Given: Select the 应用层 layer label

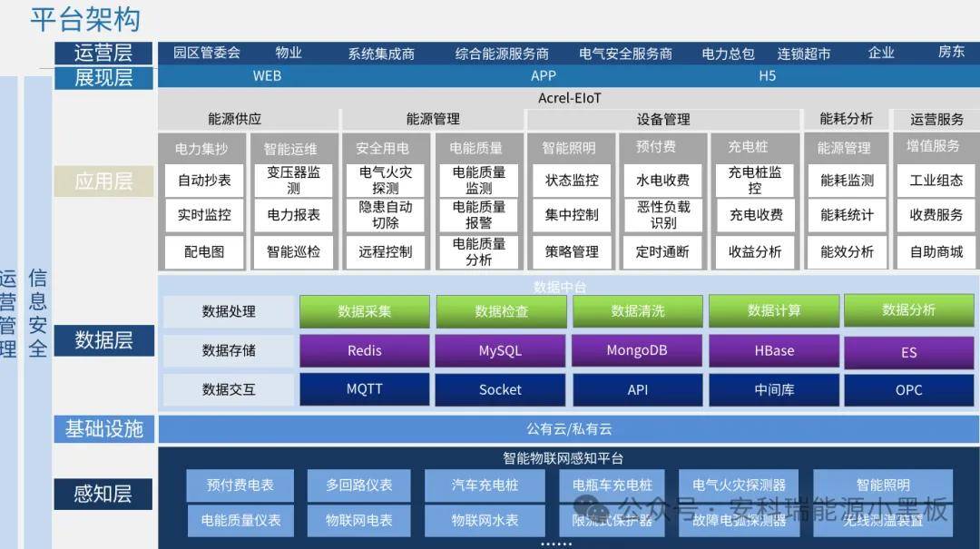Looking at the screenshot, I should [103, 181].
